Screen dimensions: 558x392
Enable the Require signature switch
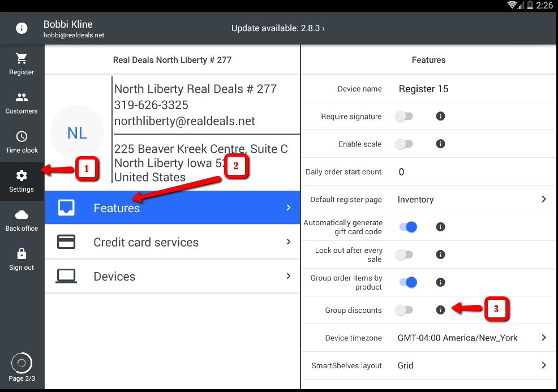click(404, 117)
